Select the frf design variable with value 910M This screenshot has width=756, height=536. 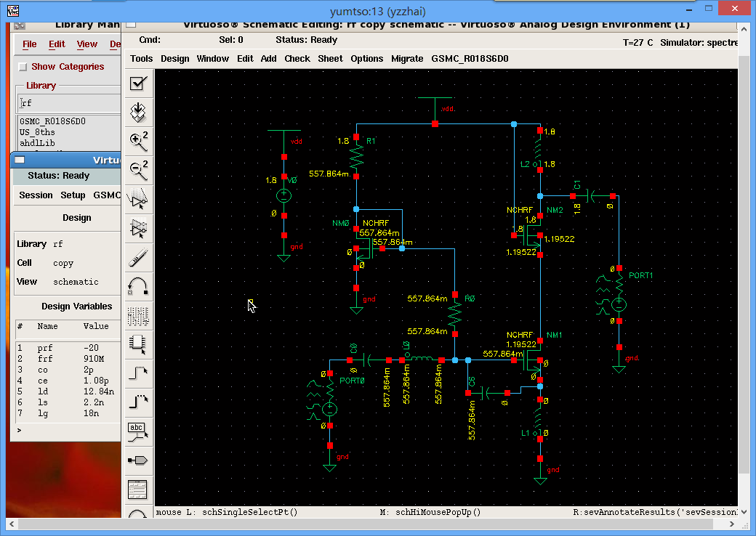click(68, 359)
